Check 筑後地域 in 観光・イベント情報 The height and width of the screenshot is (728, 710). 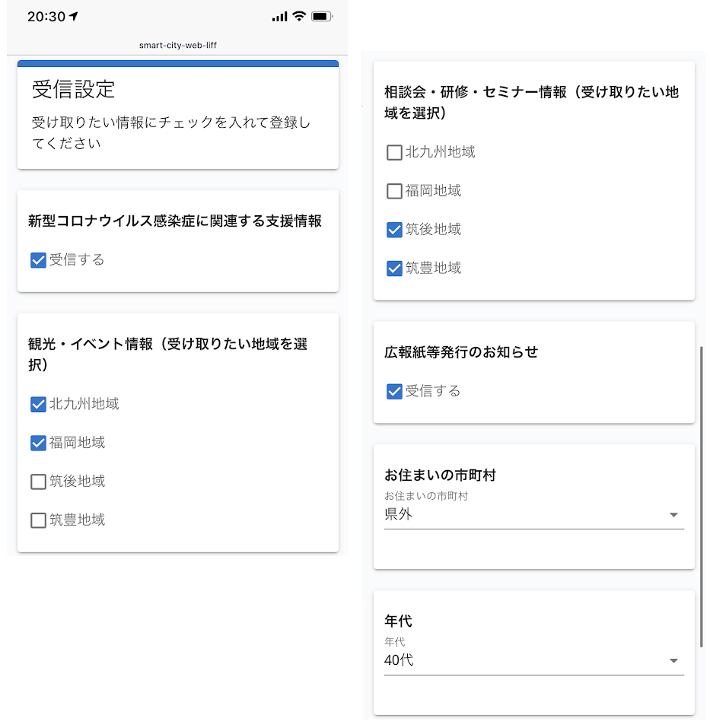click(38, 482)
